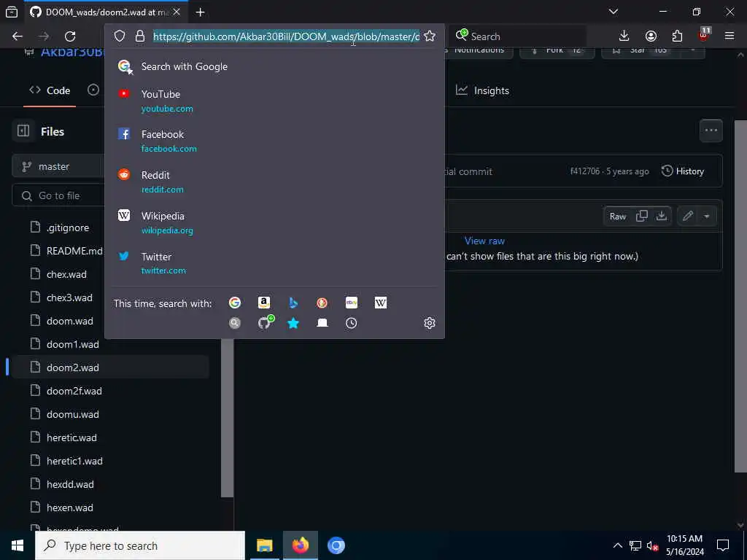Open Firefox hamburger application menu

pyautogui.click(x=729, y=36)
